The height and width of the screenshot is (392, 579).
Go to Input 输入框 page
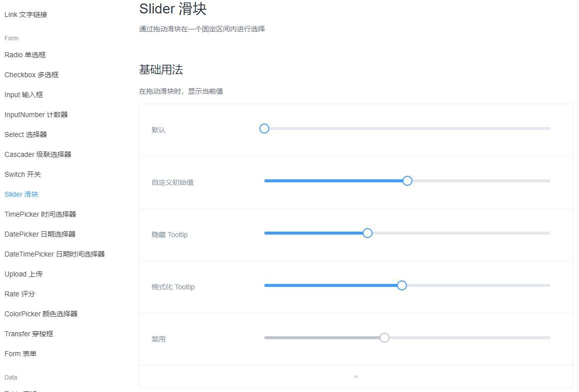pos(23,95)
